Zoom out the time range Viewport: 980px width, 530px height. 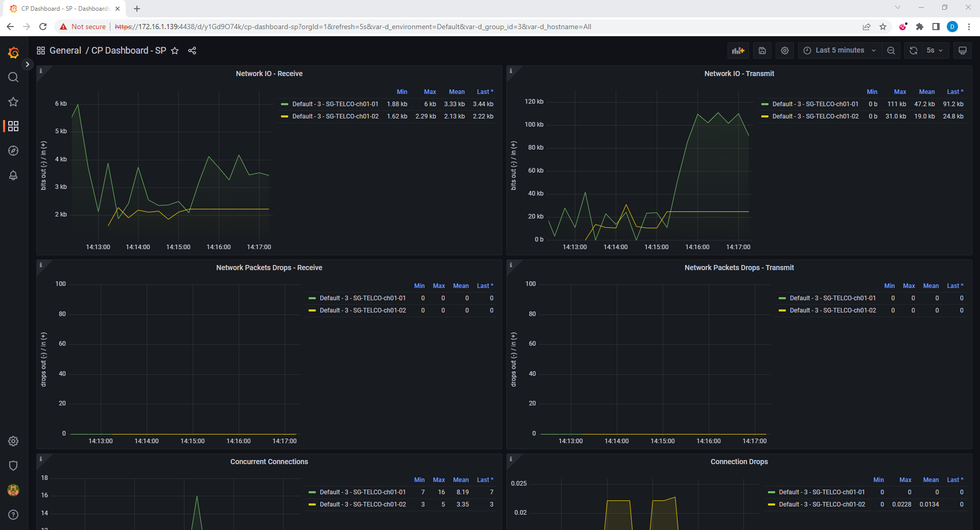pyautogui.click(x=891, y=51)
